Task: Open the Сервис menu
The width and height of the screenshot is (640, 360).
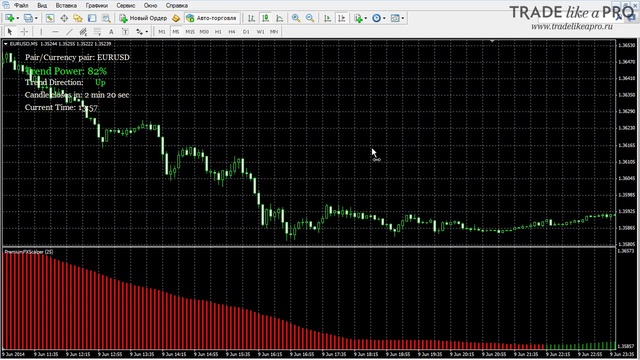Action: tap(126, 6)
